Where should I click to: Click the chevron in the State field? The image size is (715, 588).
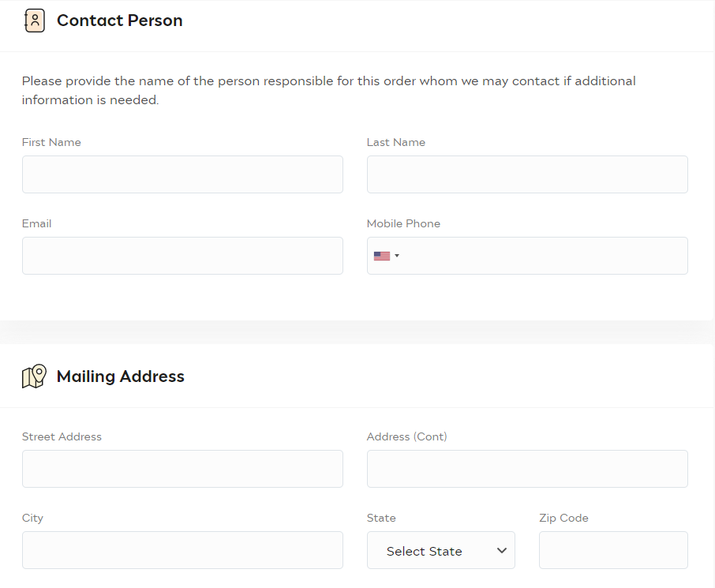point(502,551)
